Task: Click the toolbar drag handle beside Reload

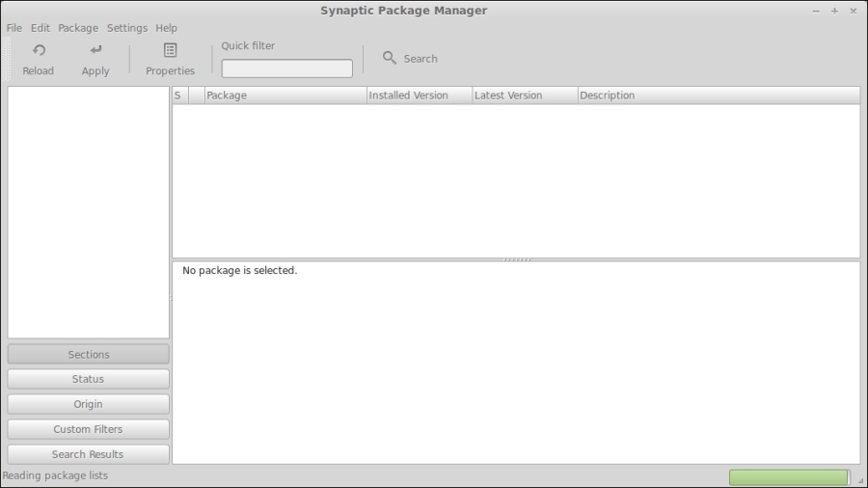Action: pyautogui.click(x=7, y=59)
